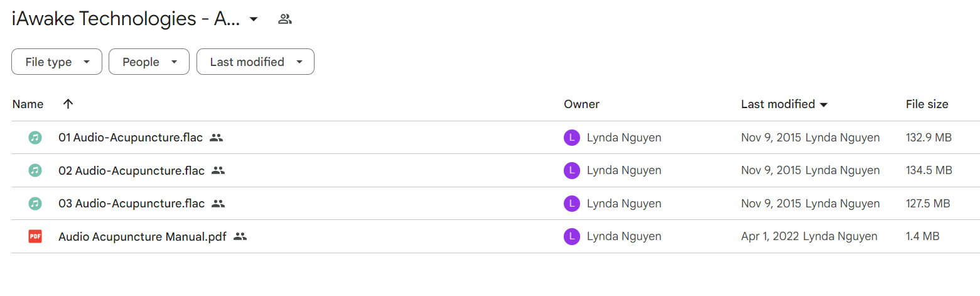Click the shared-folder people icon beside folder title

[285, 19]
